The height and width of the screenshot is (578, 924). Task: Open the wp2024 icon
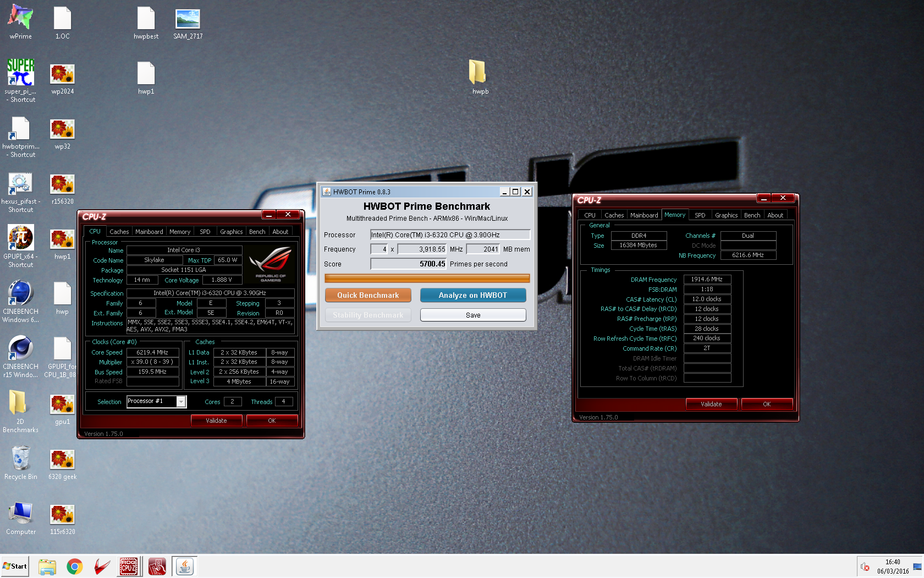point(62,79)
